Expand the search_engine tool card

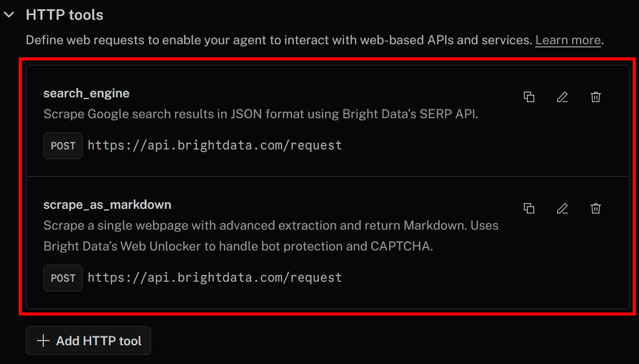point(86,93)
